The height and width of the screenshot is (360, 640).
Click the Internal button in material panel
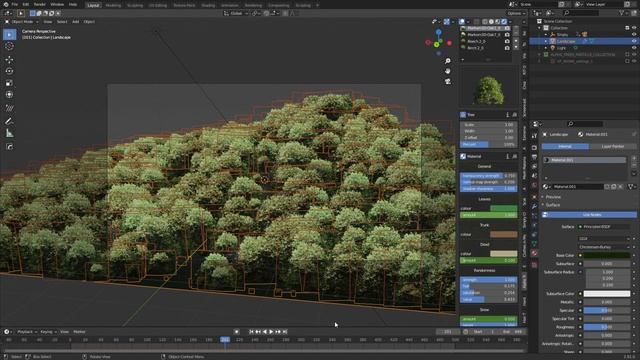pos(565,146)
